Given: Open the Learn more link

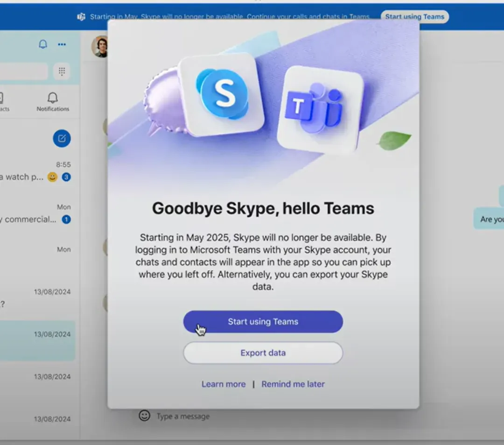Looking at the screenshot, I should pos(224,384).
